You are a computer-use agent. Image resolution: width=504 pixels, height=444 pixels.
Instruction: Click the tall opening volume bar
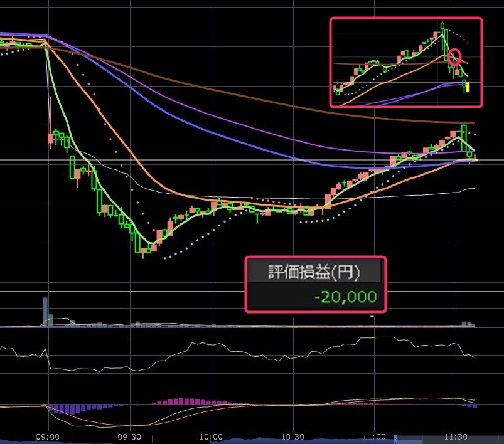point(45,311)
